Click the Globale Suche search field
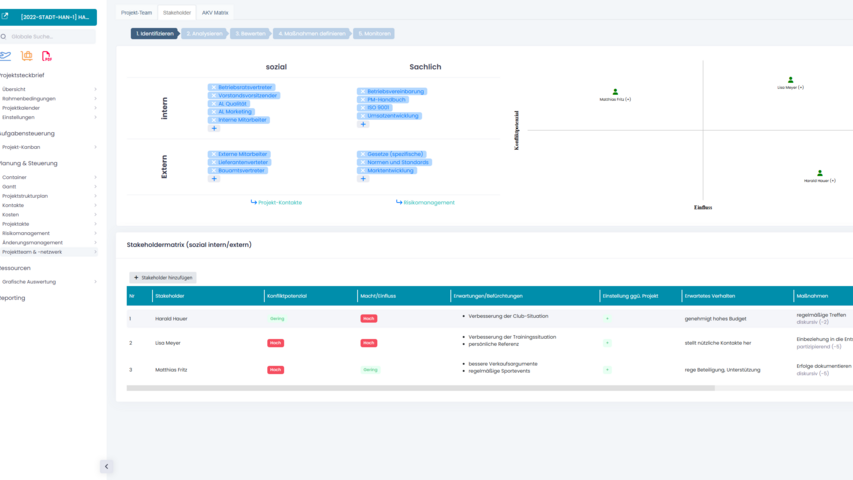The height and width of the screenshot is (480, 853). point(50,37)
